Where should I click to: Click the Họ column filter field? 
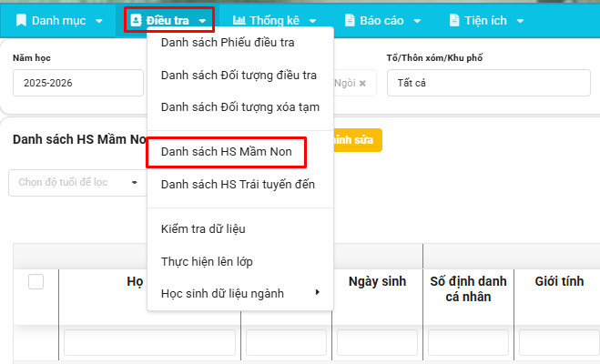pos(149,342)
